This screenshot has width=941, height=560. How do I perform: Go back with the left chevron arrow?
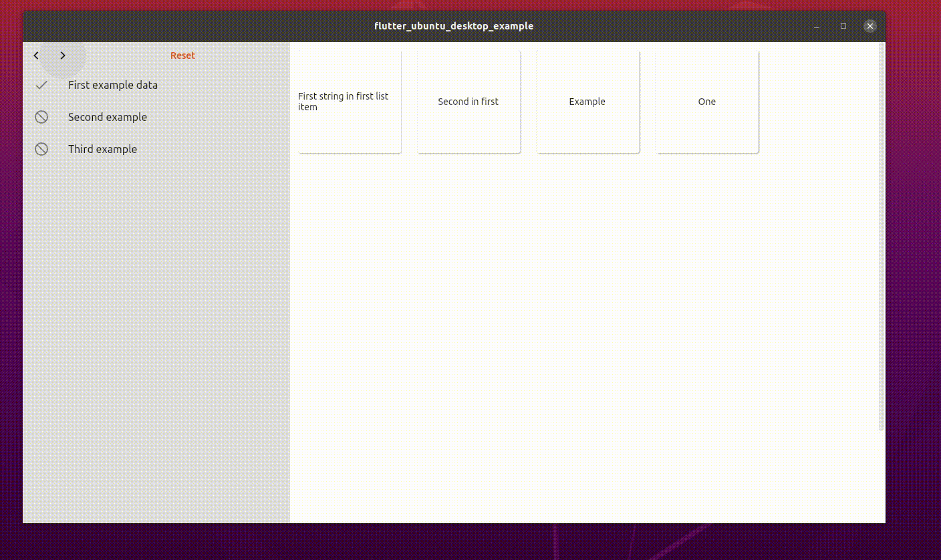(36, 55)
